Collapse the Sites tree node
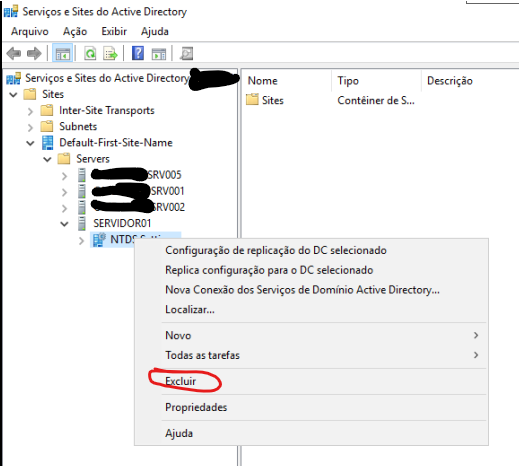519x466 pixels. tap(13, 95)
